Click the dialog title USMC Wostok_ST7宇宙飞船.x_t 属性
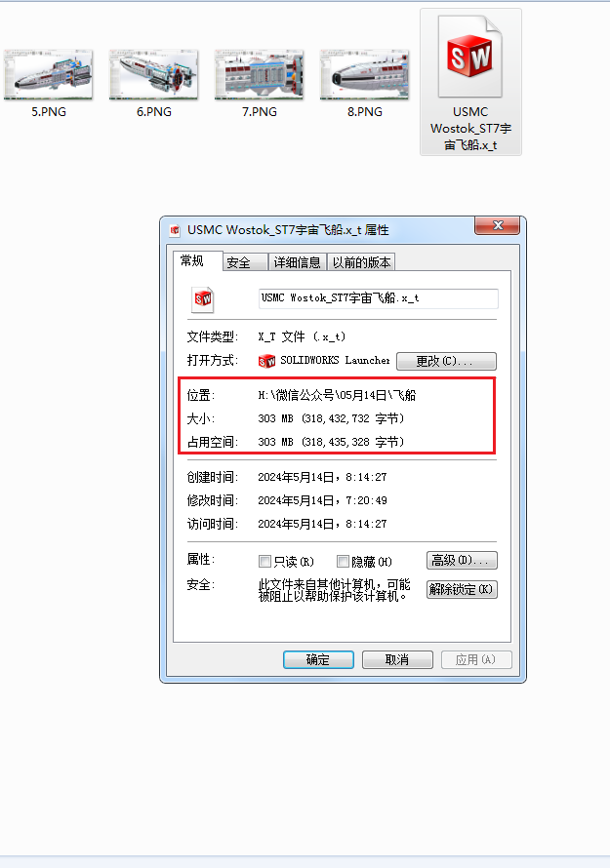 288,230
